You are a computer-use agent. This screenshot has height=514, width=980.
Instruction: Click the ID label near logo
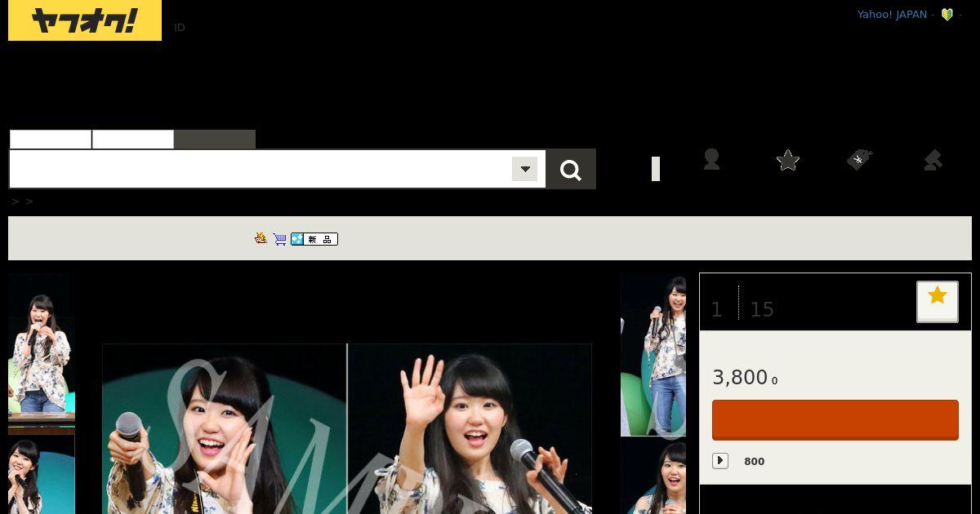coord(180,28)
